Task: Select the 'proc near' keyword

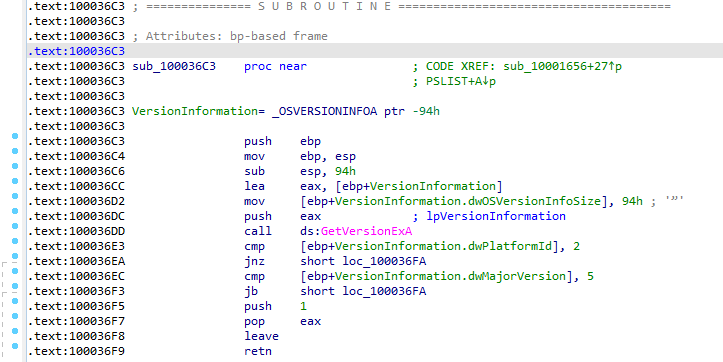Action: (x=275, y=66)
